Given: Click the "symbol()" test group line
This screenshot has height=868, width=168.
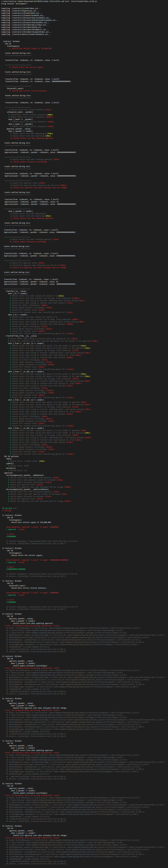Looking at the screenshot, I should click(10, 463).
